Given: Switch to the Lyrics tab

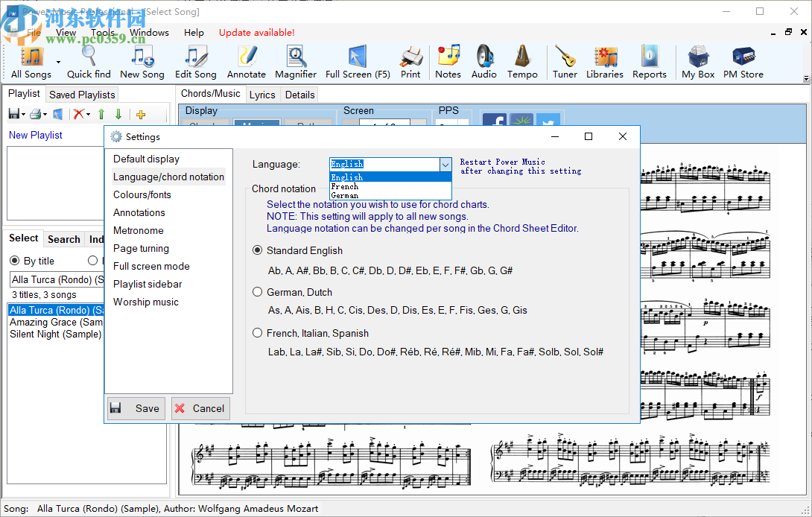Looking at the screenshot, I should pos(262,95).
